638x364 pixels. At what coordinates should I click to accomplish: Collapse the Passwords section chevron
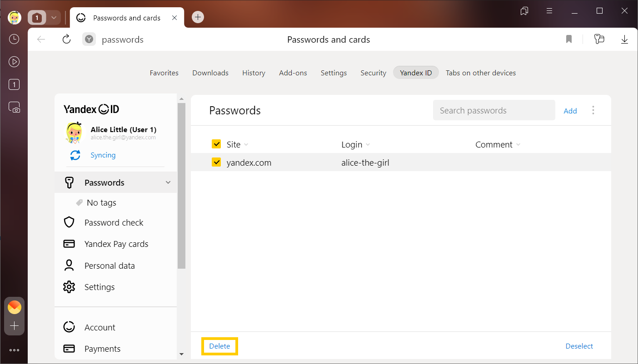(168, 182)
